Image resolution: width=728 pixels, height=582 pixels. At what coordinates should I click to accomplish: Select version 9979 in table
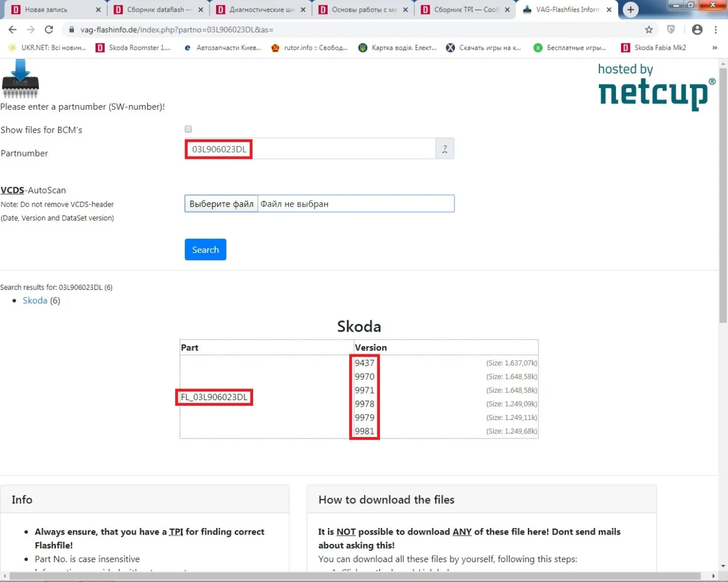point(365,418)
